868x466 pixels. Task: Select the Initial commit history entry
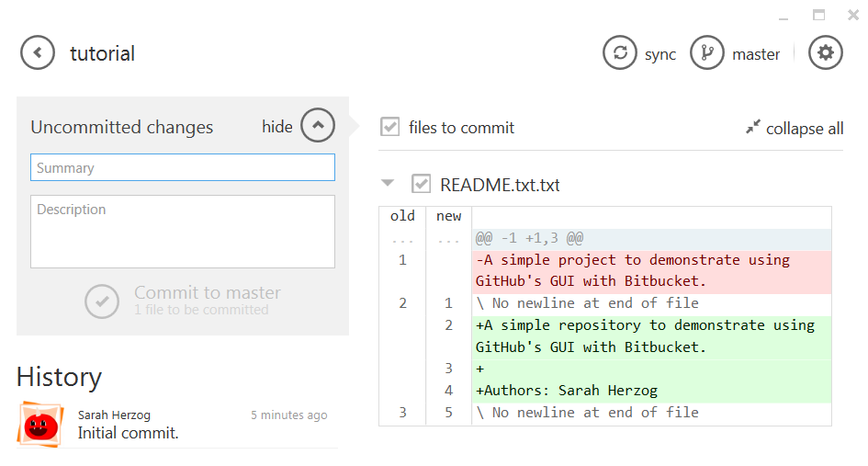click(177, 425)
